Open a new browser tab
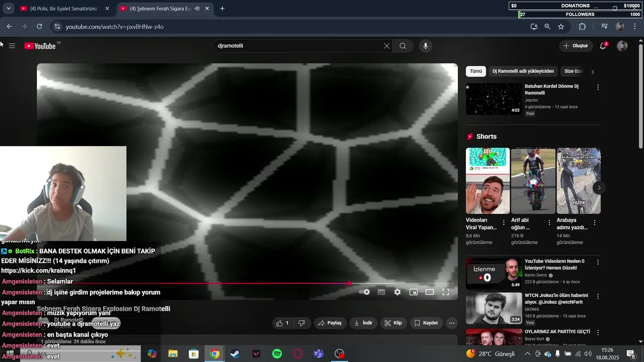The width and height of the screenshot is (644, 362). click(x=222, y=9)
